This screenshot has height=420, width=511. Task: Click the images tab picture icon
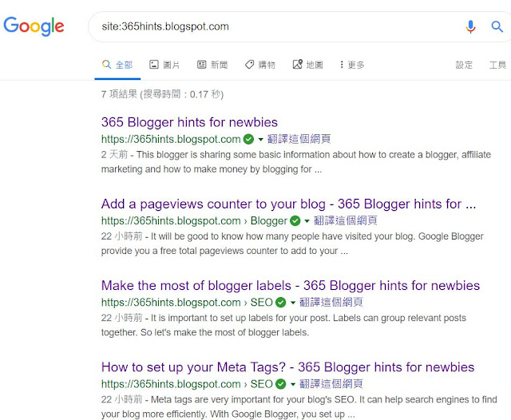154,65
